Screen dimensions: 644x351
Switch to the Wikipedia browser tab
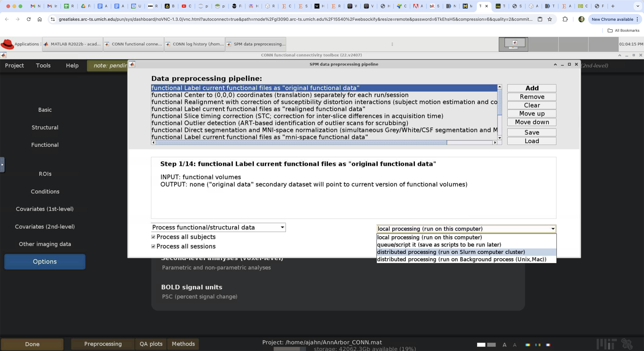point(319,6)
